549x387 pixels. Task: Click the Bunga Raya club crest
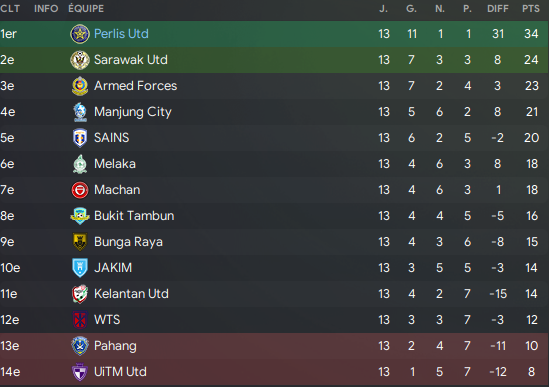point(80,242)
